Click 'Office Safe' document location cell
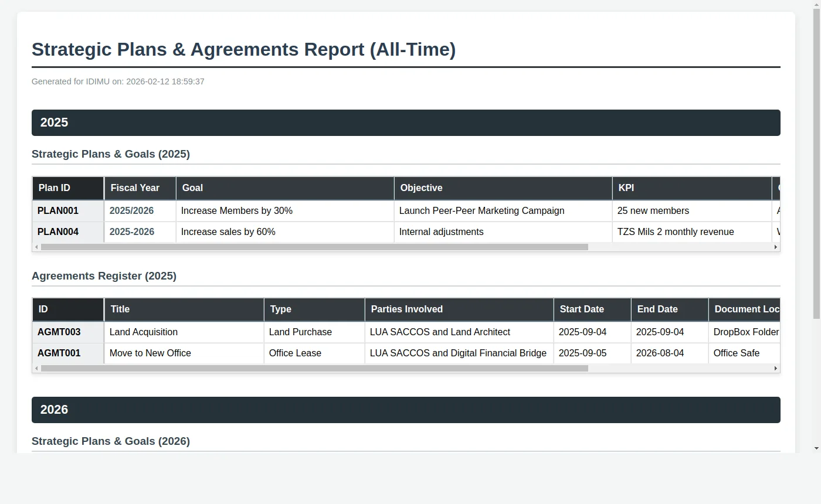This screenshot has height=504, width=821. (x=745, y=353)
